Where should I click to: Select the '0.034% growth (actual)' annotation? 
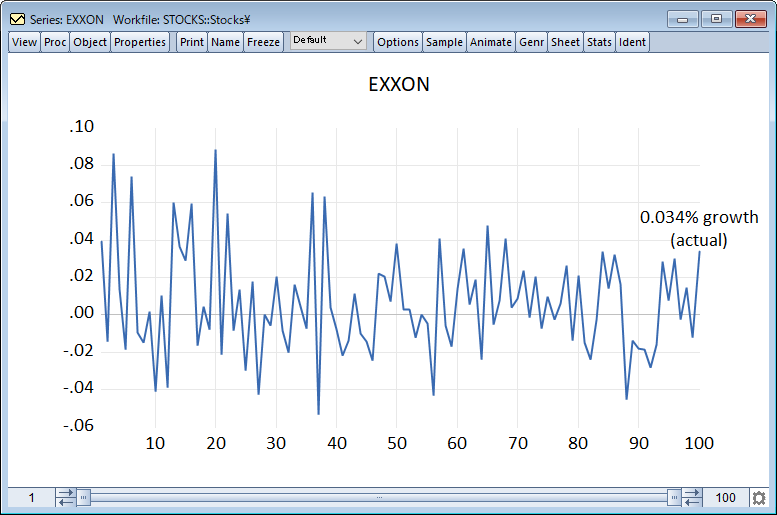point(699,229)
